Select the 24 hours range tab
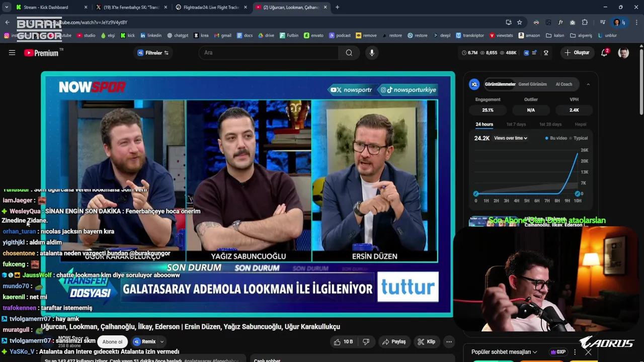The width and height of the screenshot is (644, 362). pos(484,124)
